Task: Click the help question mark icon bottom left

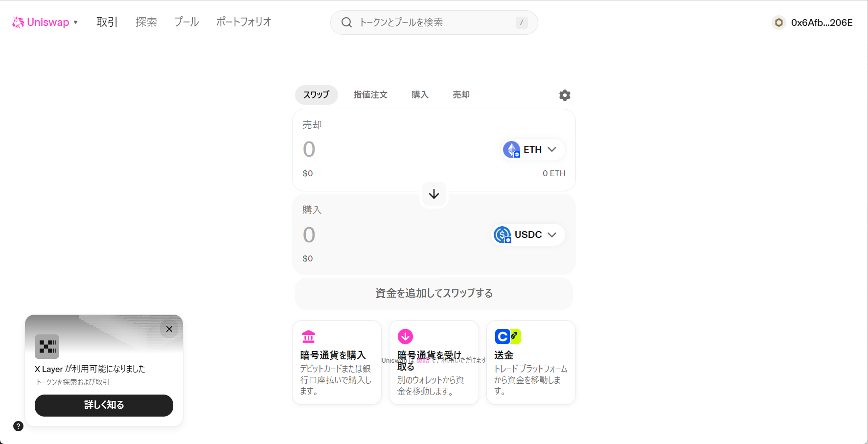Action: coord(18,426)
